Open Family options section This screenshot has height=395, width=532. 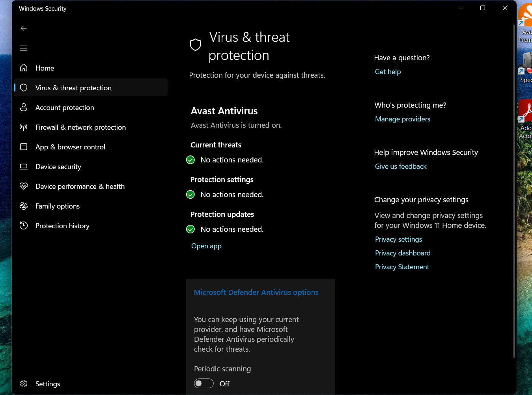tap(91, 206)
